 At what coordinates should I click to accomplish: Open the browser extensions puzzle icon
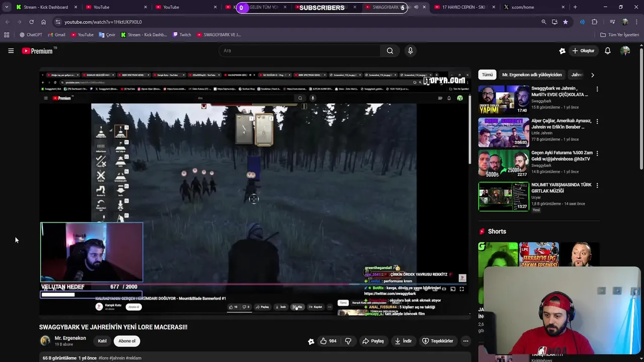coord(594,22)
